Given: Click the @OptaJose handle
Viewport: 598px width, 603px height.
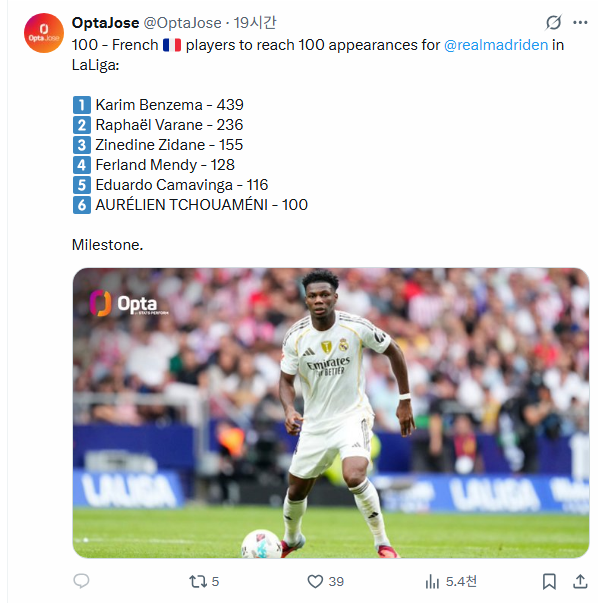Looking at the screenshot, I should pyautogui.click(x=183, y=23).
